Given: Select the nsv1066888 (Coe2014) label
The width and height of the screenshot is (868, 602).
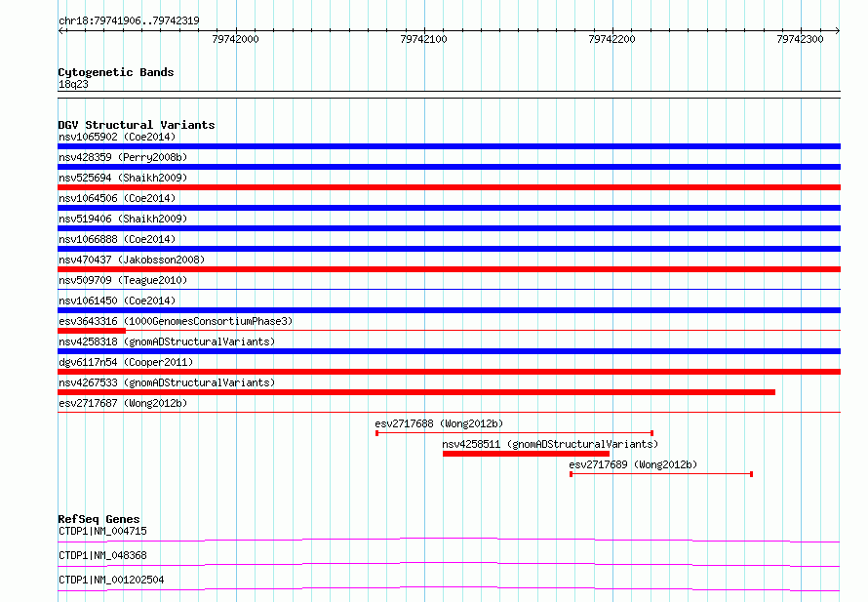Looking at the screenshot, I should tap(117, 239).
